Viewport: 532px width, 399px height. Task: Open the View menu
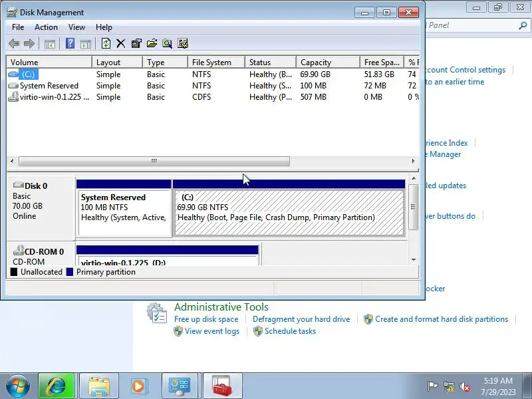[x=76, y=27]
